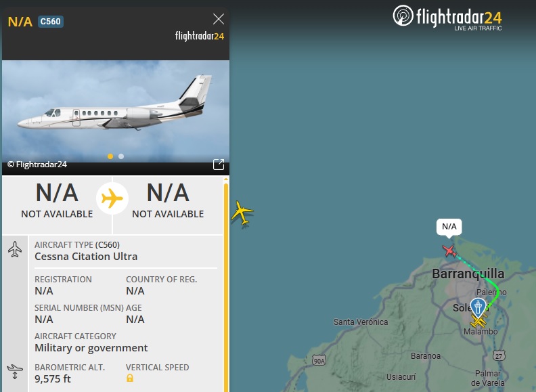Click the N/A destination airport block
This screenshot has width=536, height=392.
coord(168,200)
